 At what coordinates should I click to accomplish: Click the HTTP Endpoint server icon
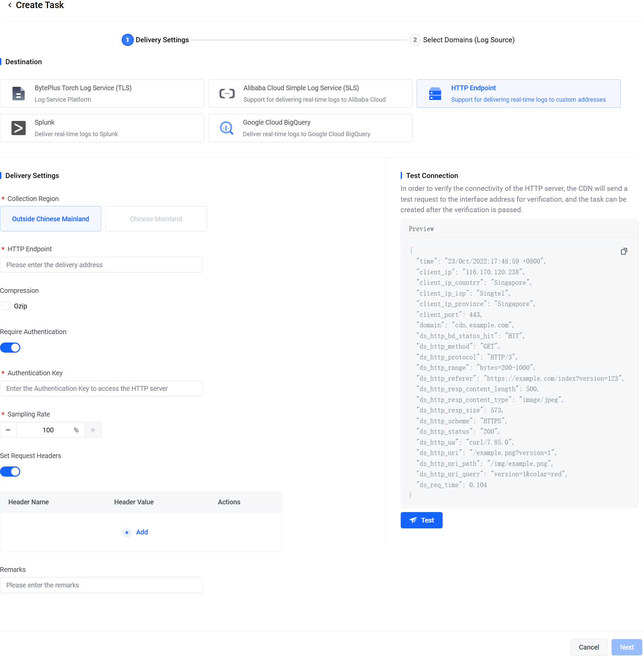point(435,94)
